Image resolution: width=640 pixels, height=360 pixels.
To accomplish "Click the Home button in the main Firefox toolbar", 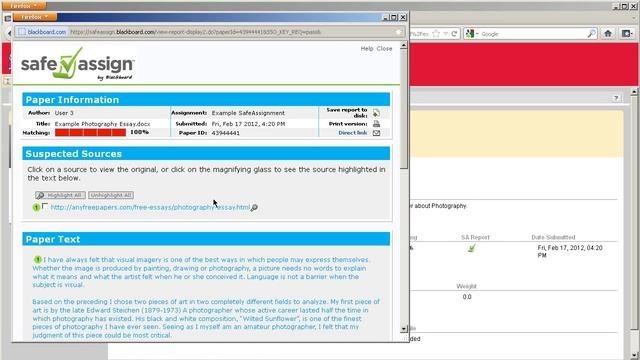I will click(608, 34).
